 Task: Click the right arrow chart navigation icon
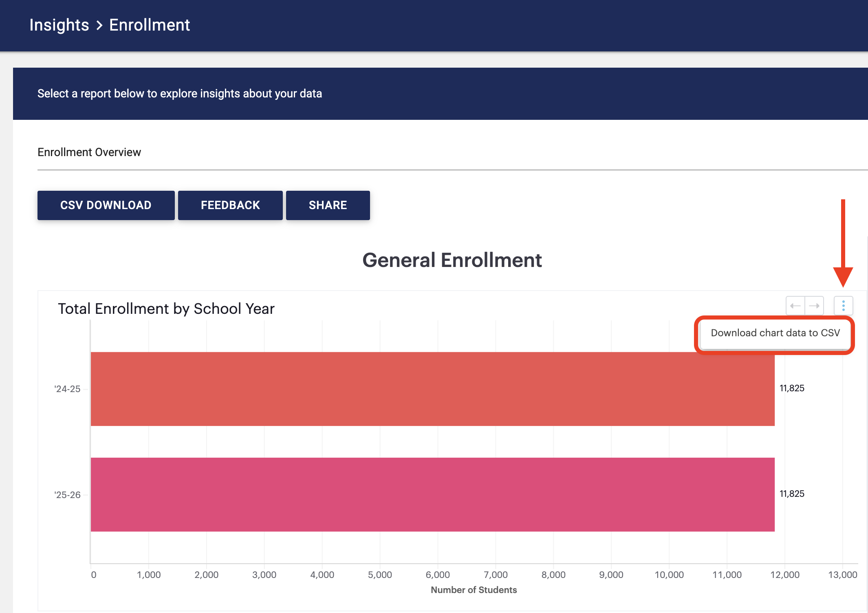tap(814, 306)
